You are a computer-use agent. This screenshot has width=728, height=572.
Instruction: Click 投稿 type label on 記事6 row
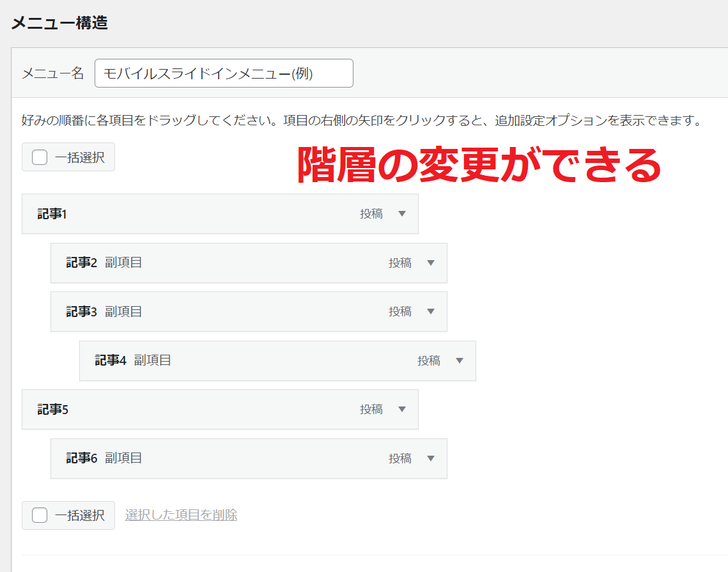(x=400, y=459)
